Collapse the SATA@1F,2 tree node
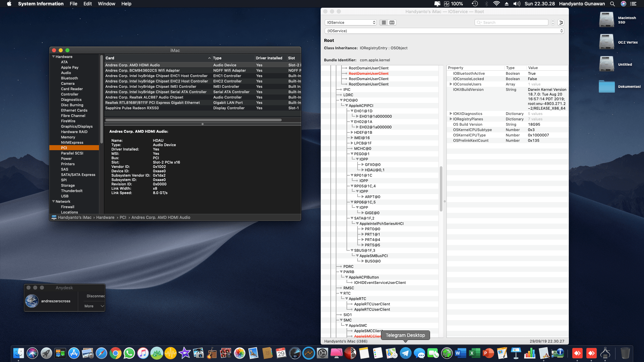The height and width of the screenshot is (362, 644). pos(352,218)
